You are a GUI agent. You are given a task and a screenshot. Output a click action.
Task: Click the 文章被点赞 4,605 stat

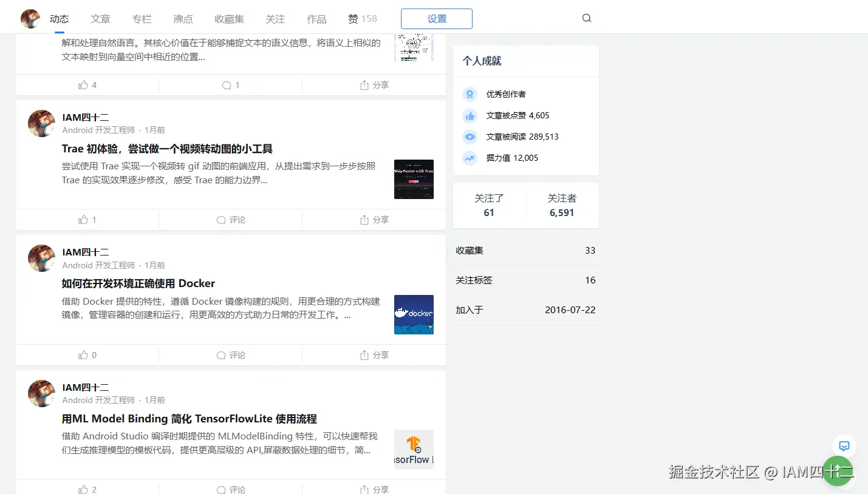(518, 115)
